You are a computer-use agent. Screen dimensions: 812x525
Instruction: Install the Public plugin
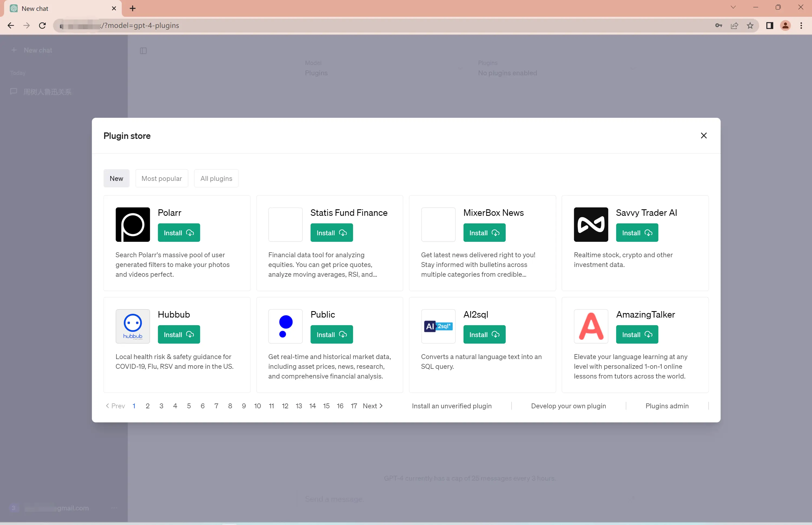(331, 334)
